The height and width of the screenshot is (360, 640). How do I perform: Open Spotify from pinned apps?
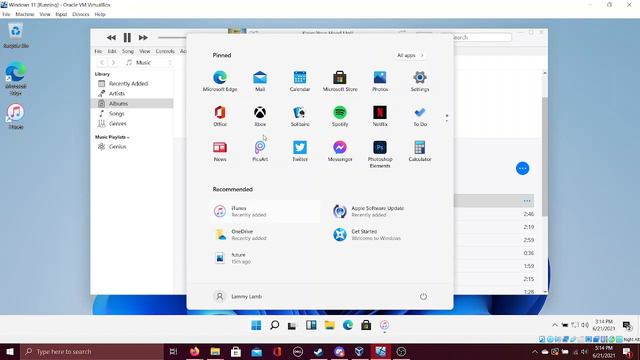340,116
